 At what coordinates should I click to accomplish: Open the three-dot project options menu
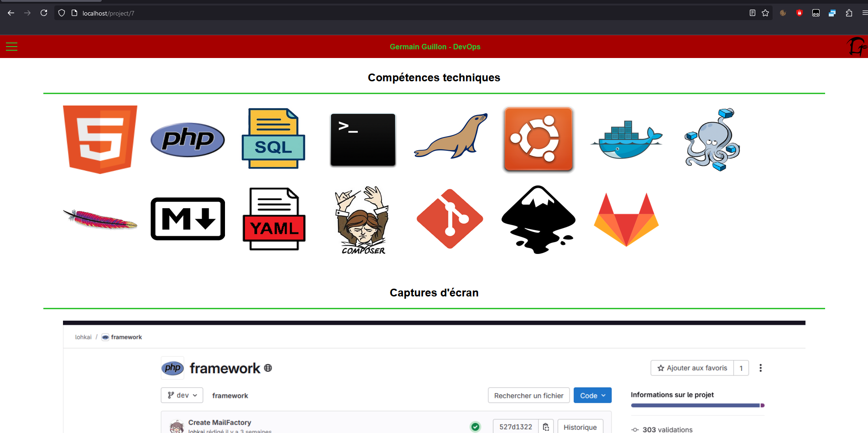(760, 368)
